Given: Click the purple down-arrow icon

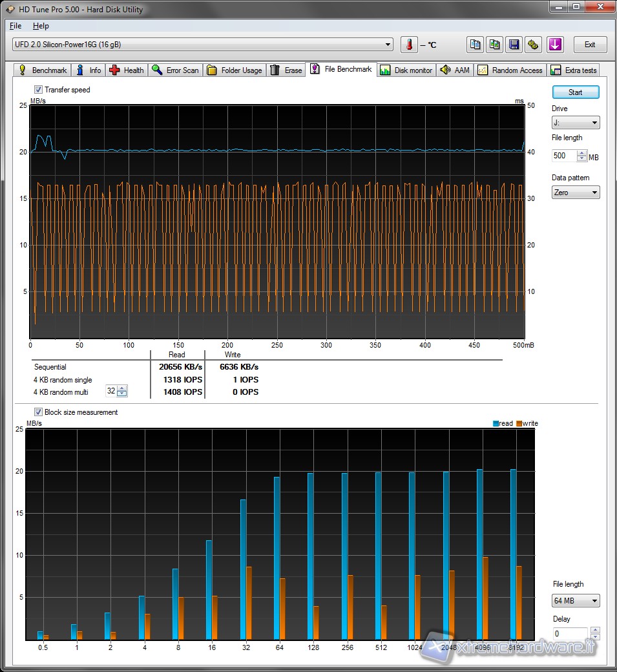Looking at the screenshot, I should click(x=556, y=45).
